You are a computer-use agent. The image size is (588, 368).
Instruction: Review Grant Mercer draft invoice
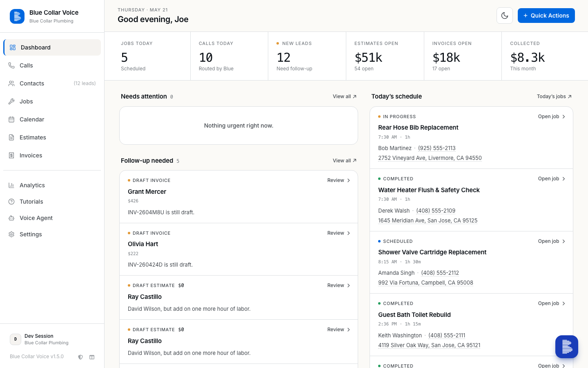click(x=339, y=180)
